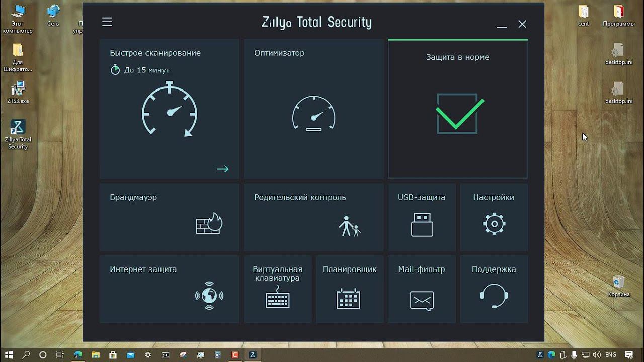This screenshot has width=644, height=362.
Task: Click the microphone icon in the system tray
Action: click(574, 355)
